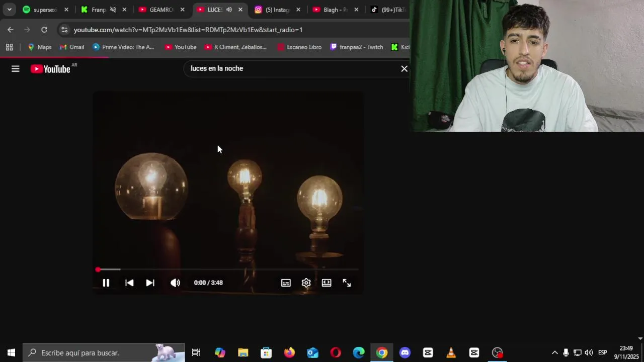Clear the YouTube search with the X
The width and height of the screenshot is (644, 362).
point(404,68)
